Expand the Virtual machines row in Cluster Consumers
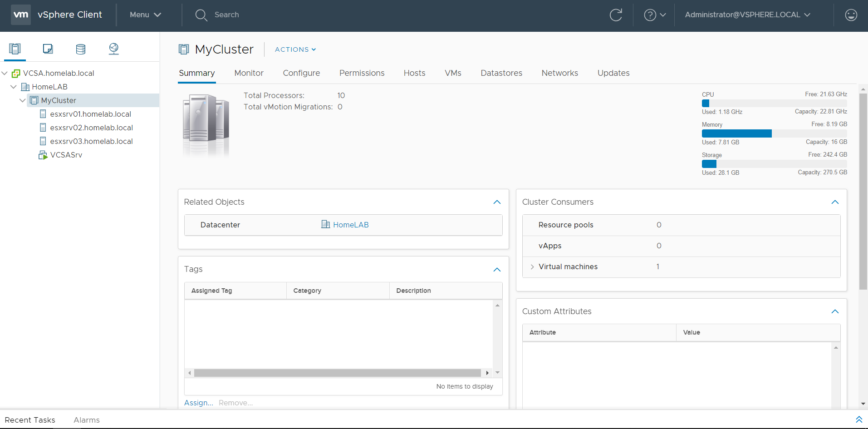Viewport: 868px width, 429px height. 531,266
